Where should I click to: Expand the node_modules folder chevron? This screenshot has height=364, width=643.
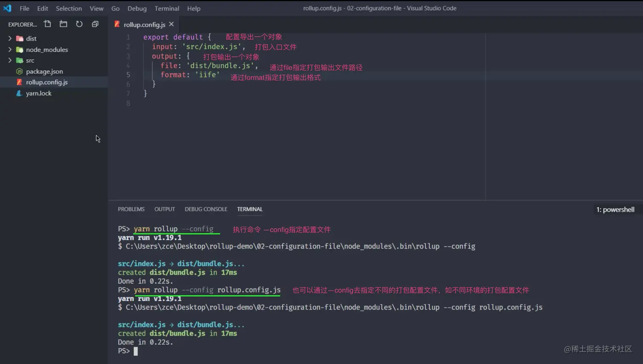[x=10, y=49]
